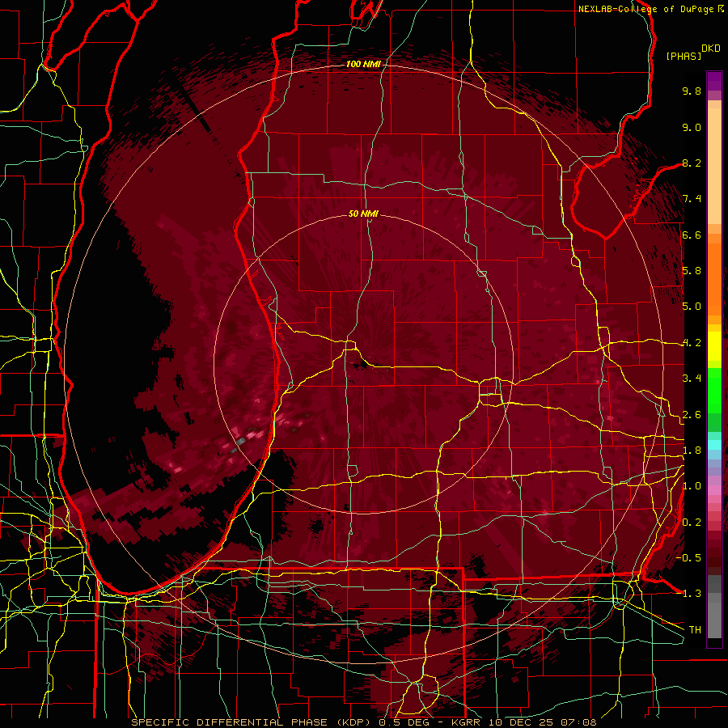
Task: Select the 9.0 value on the scale
Action: coord(692,127)
